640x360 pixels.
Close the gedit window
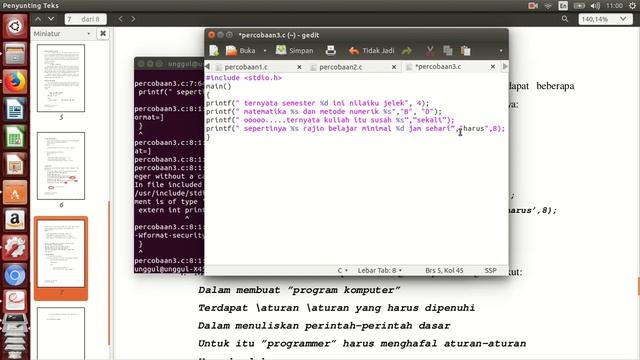(211, 35)
